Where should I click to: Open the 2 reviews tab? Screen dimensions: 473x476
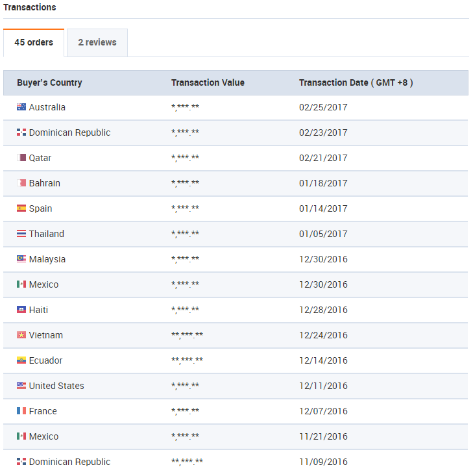click(97, 43)
